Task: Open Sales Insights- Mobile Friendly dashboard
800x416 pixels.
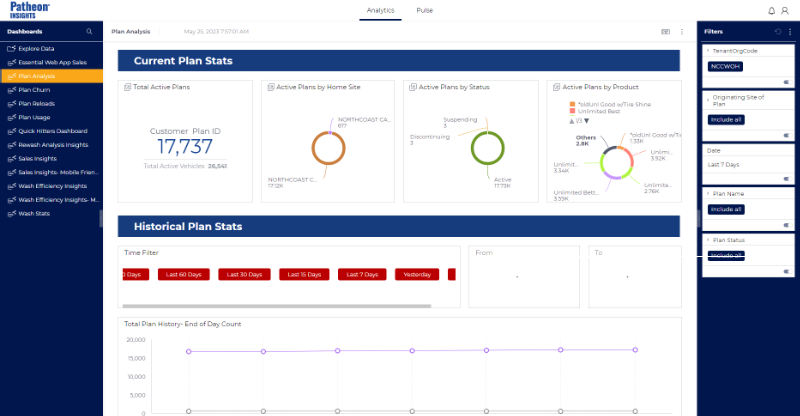Action: point(52,173)
